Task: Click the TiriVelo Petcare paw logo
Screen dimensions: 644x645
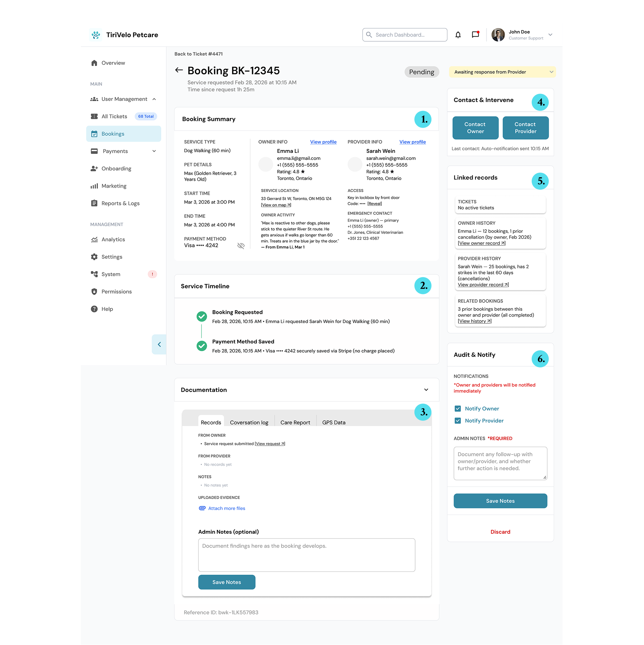Action: 96,35
